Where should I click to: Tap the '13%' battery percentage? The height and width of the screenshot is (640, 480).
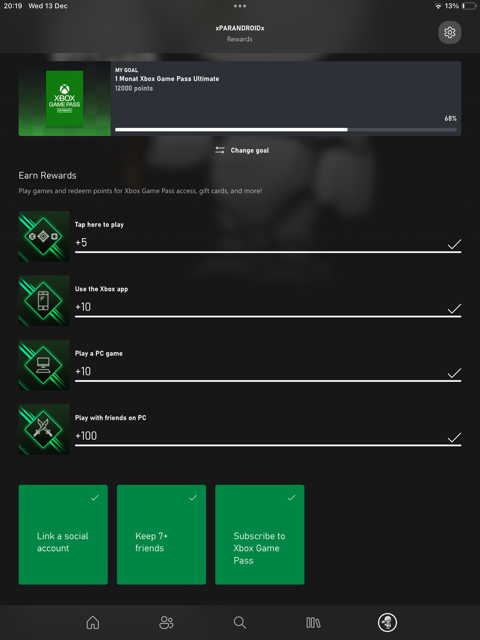(x=451, y=6)
